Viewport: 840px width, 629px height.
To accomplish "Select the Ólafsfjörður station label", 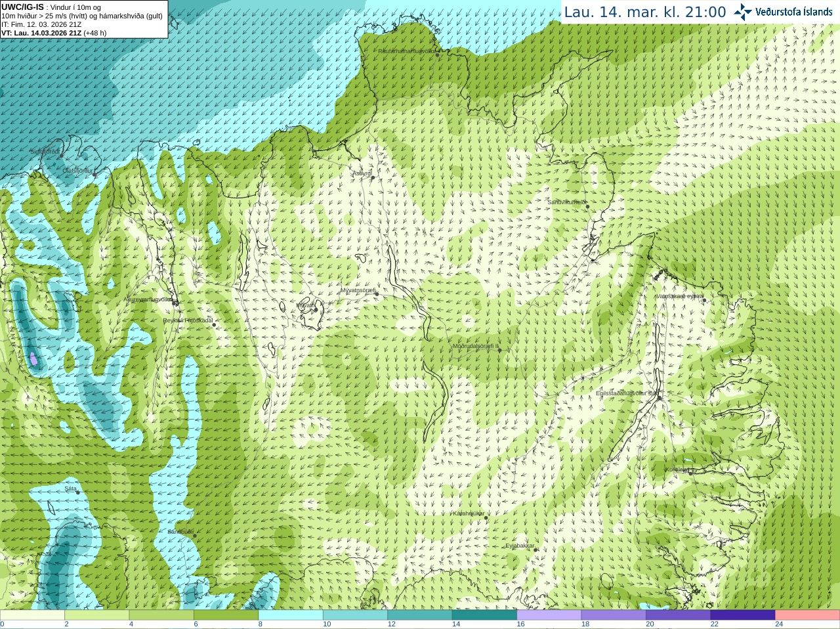I will point(78,171).
